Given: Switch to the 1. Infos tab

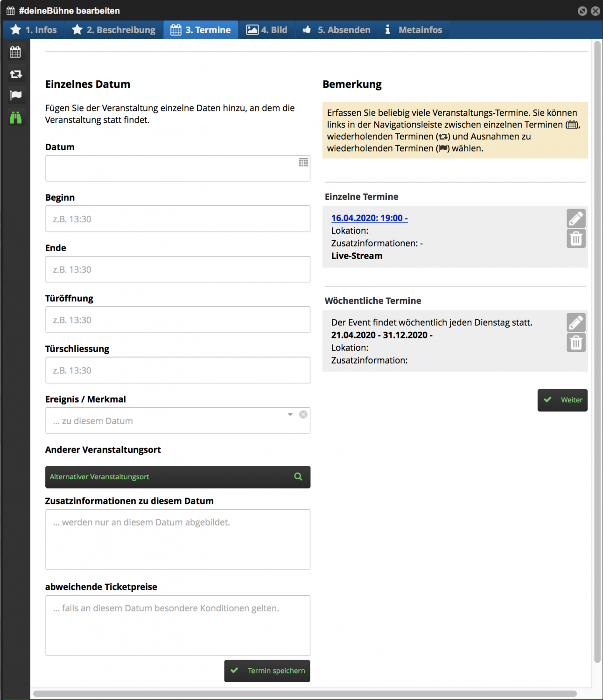Looking at the screenshot, I should click(x=34, y=30).
